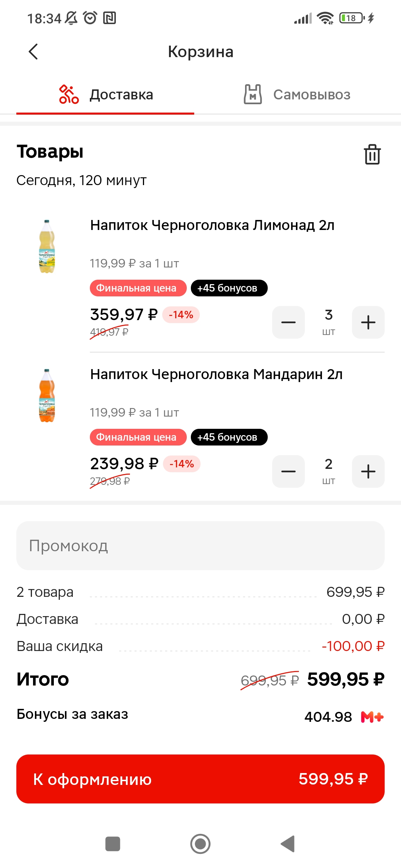Open the Мандарин bottle thumbnail
Image resolution: width=401 pixels, height=868 pixels.
coord(47,396)
